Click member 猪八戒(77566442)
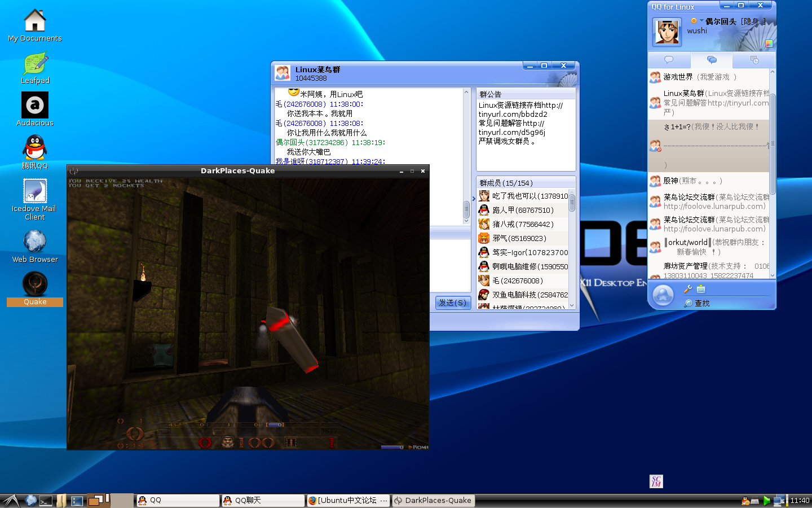Screen dimensions: 812x508 (x=523, y=224)
